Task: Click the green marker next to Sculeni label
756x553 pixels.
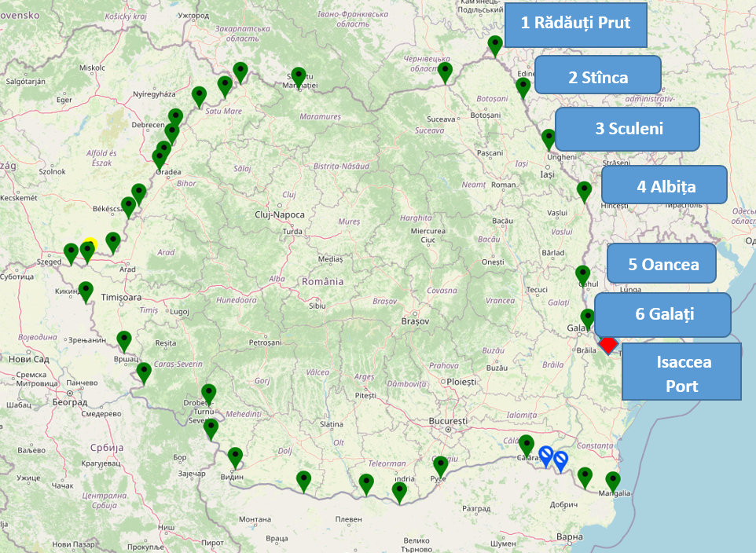Action: pos(549,139)
